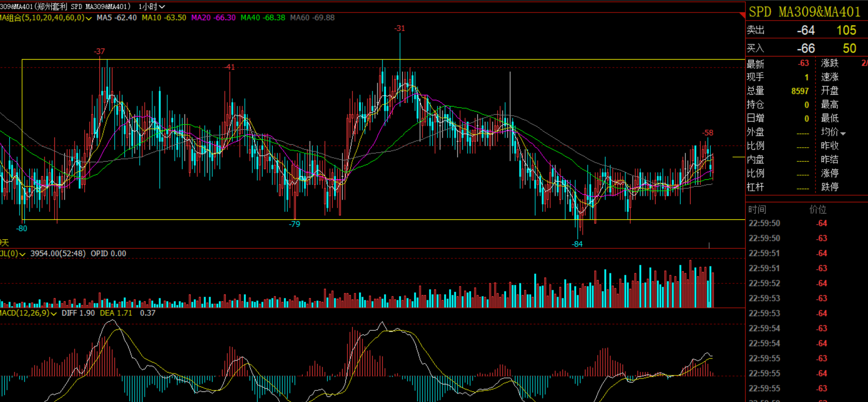The height and width of the screenshot is (402, 868).
Task: Click the 均价 dropdown arrow in quote panel
Action: click(843, 133)
